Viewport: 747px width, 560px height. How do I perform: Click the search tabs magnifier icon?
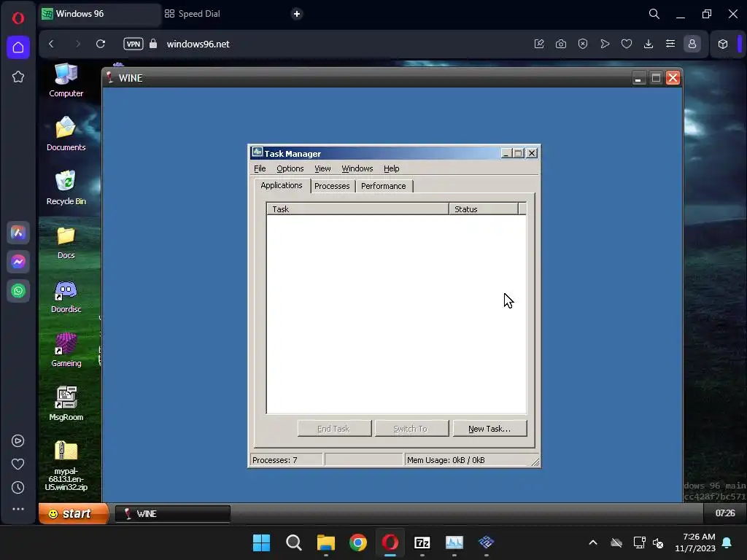[654, 14]
